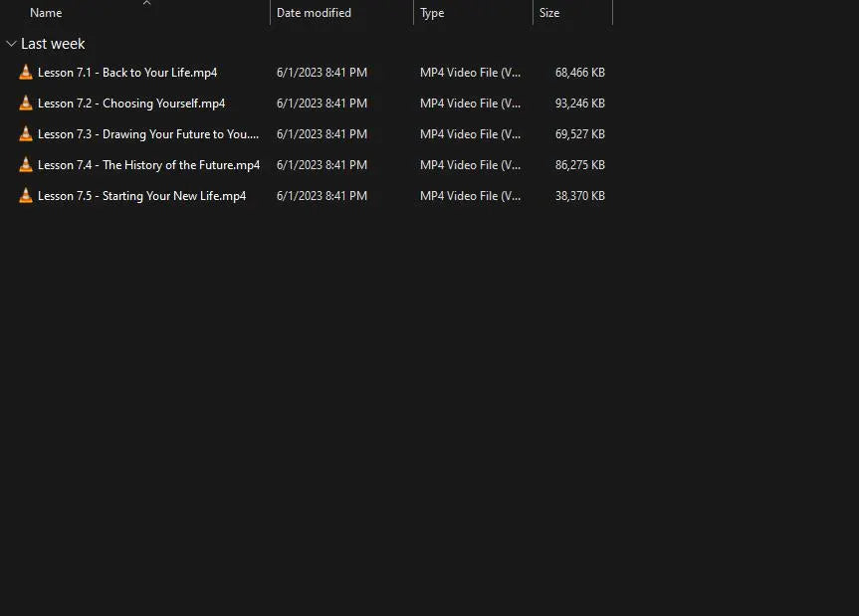Select file Lesson 7.2 - Choosing Yourself.mp4
Image resolution: width=859 pixels, height=616 pixels.
tap(131, 103)
